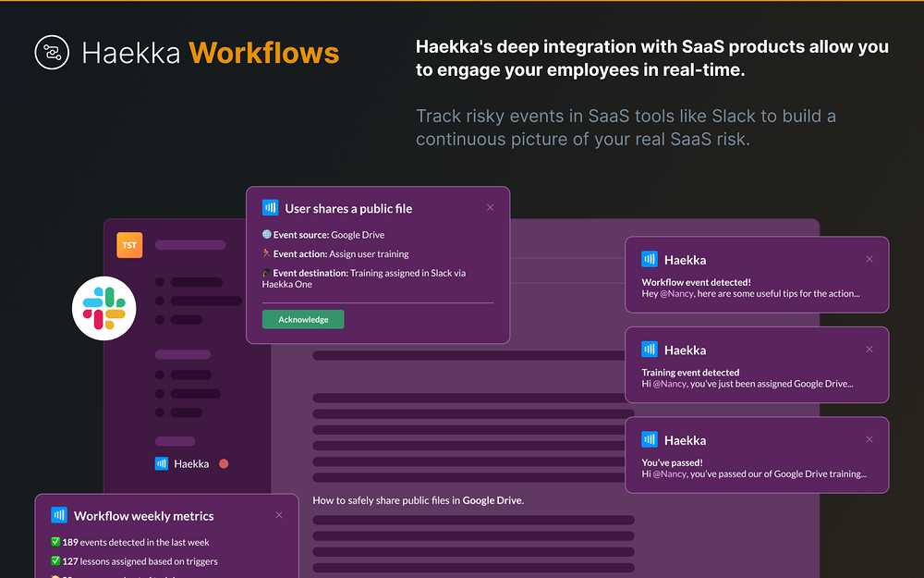The width and height of the screenshot is (924, 578).
Task: Click the orange 'Workflows' heading text
Action: click(x=264, y=53)
